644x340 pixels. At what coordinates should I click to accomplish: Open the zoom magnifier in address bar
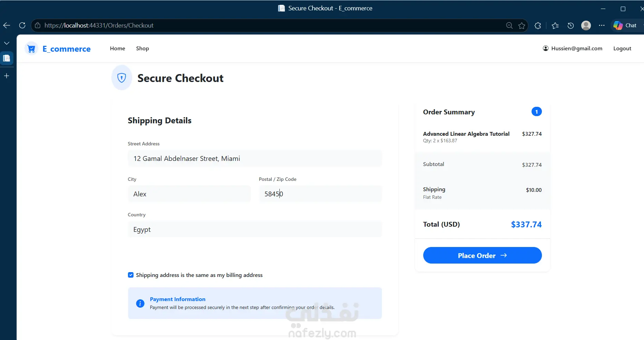point(509,25)
